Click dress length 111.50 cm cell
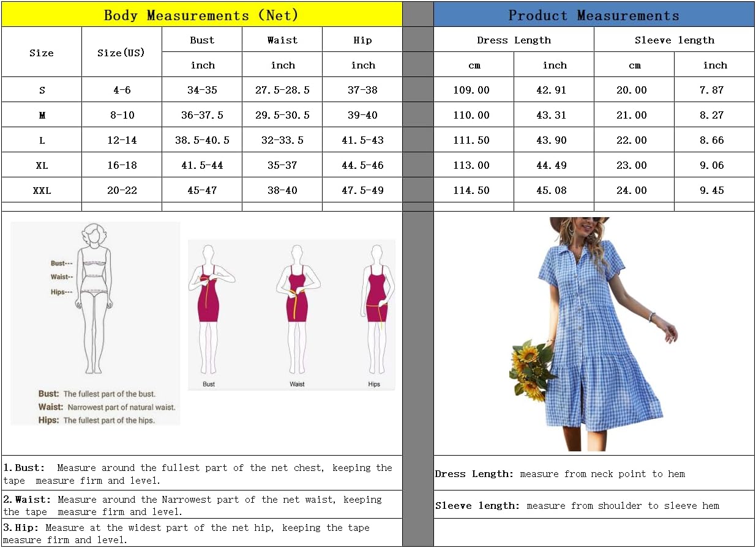Viewport: 756px width, 548px height. pyautogui.click(x=474, y=140)
